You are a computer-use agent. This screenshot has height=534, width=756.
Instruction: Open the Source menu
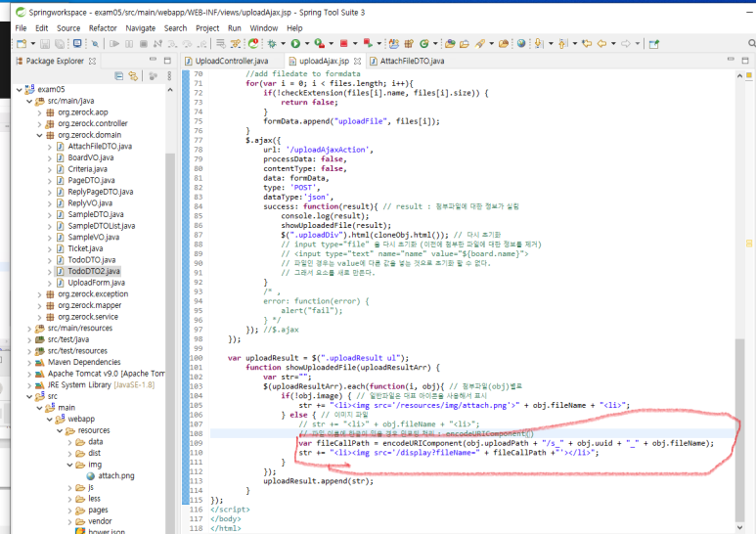pos(68,28)
